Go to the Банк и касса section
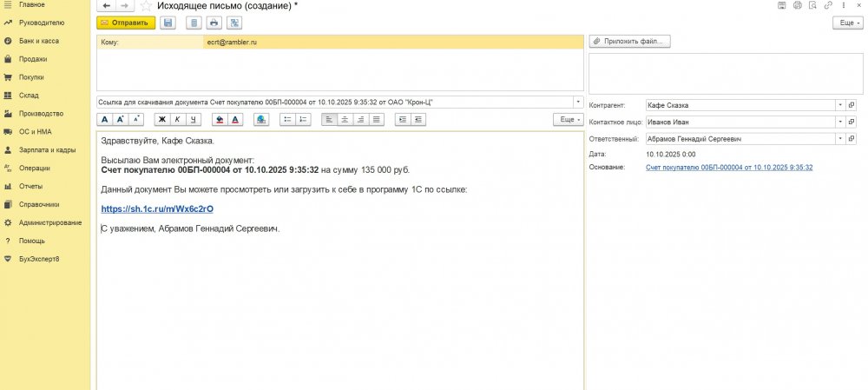This screenshot has width=868, height=390. [x=39, y=41]
